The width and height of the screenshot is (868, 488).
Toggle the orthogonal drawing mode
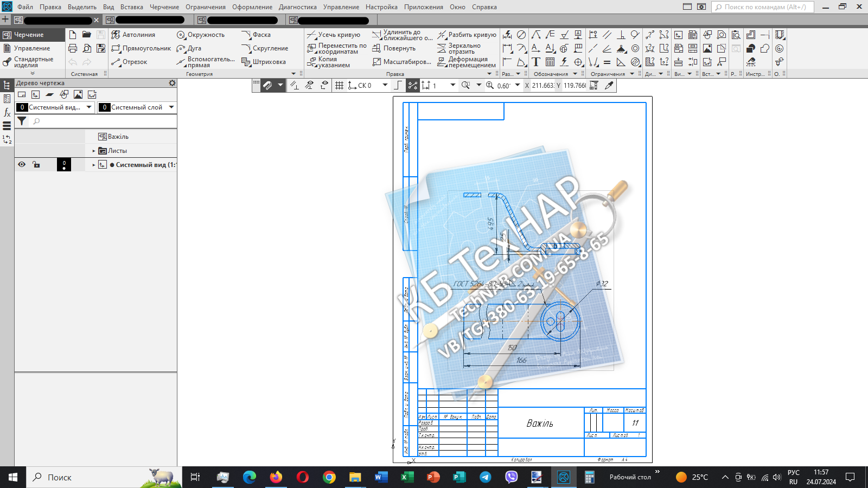click(x=398, y=85)
